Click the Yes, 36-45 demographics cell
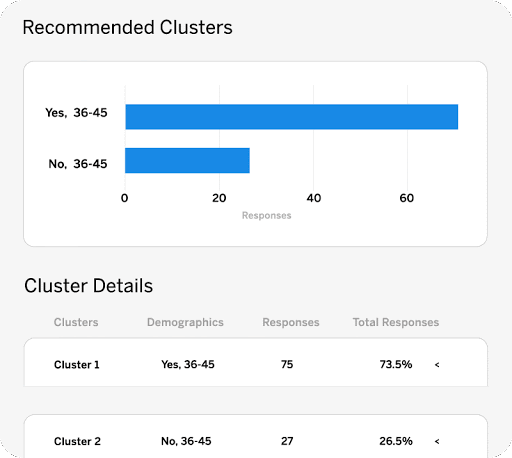The width and height of the screenshot is (512, 458). 188,364
